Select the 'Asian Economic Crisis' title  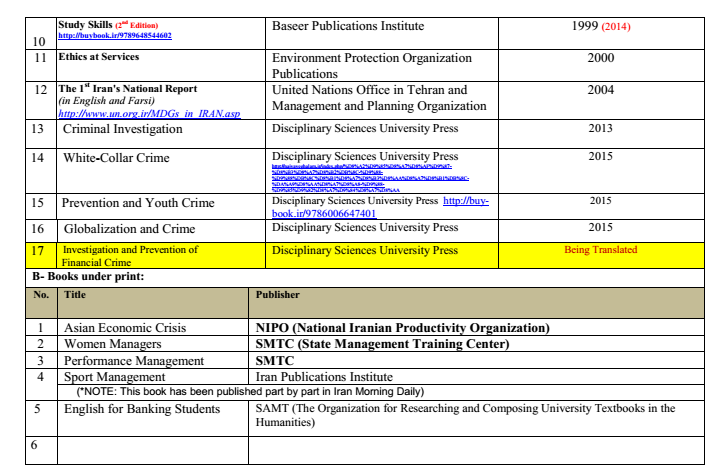pos(125,327)
